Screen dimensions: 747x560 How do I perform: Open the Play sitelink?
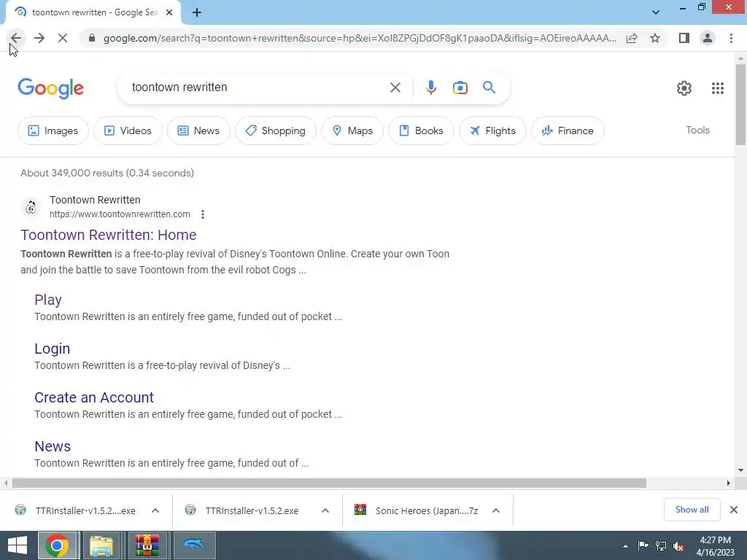(x=48, y=300)
